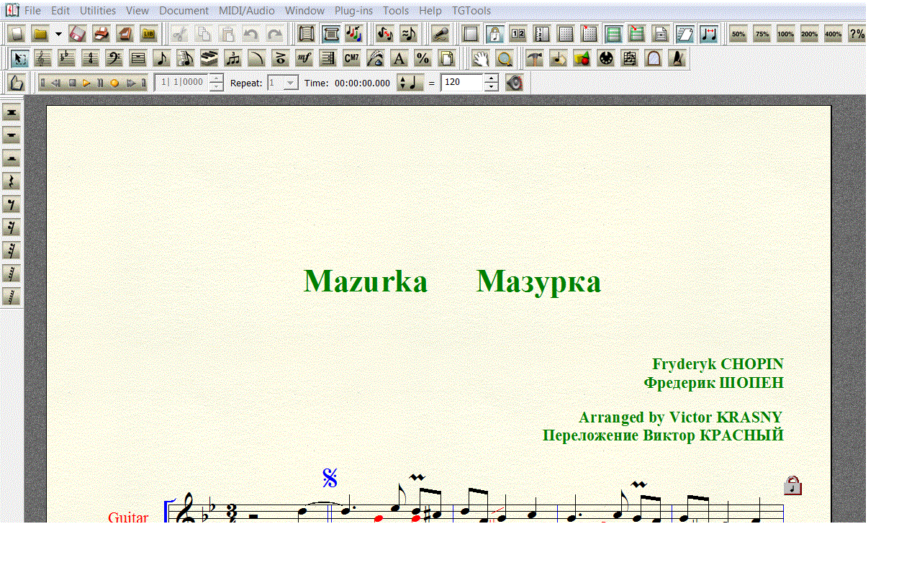The height and width of the screenshot is (588, 917).
Task: Open the Plug-ins menu
Action: coord(353,11)
